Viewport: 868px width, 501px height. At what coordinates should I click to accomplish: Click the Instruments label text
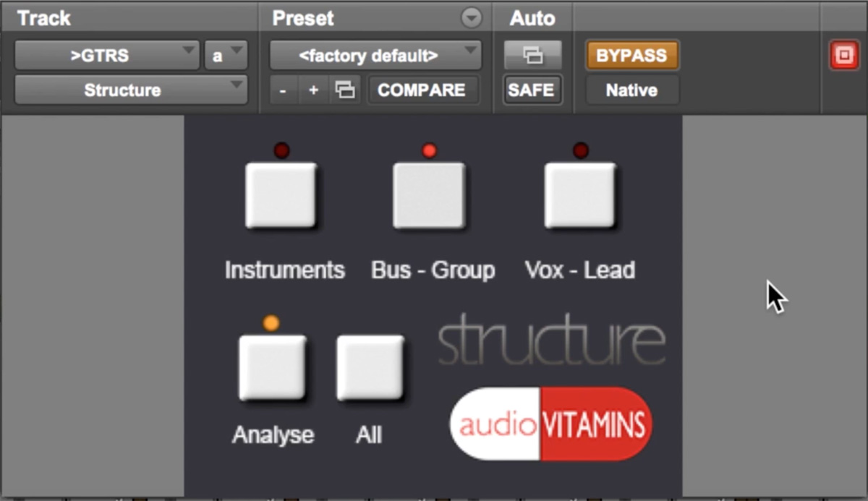(x=284, y=270)
